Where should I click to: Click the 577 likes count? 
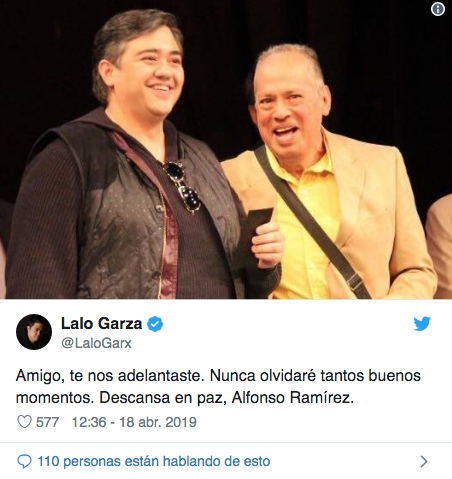(47, 422)
